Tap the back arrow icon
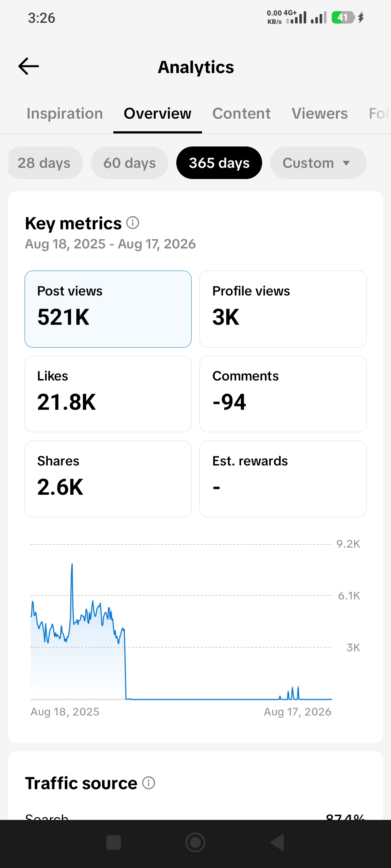Screen dimensions: 391x868 point(29,67)
